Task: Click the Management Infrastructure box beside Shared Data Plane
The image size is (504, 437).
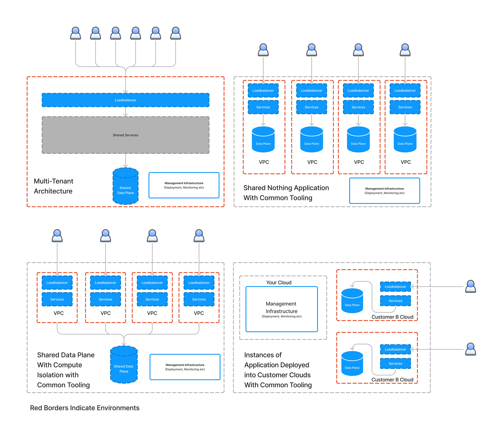Action: (x=185, y=367)
